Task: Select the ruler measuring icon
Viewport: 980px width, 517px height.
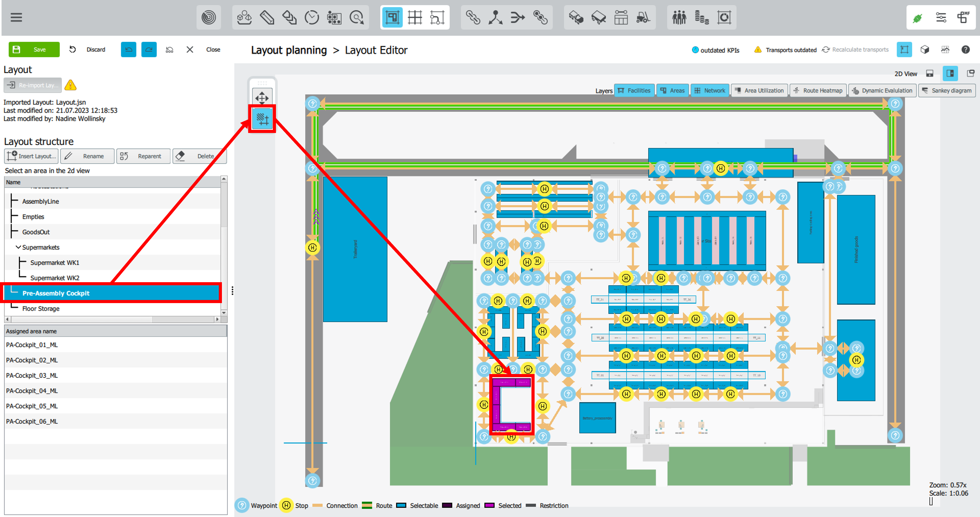Action: (267, 18)
